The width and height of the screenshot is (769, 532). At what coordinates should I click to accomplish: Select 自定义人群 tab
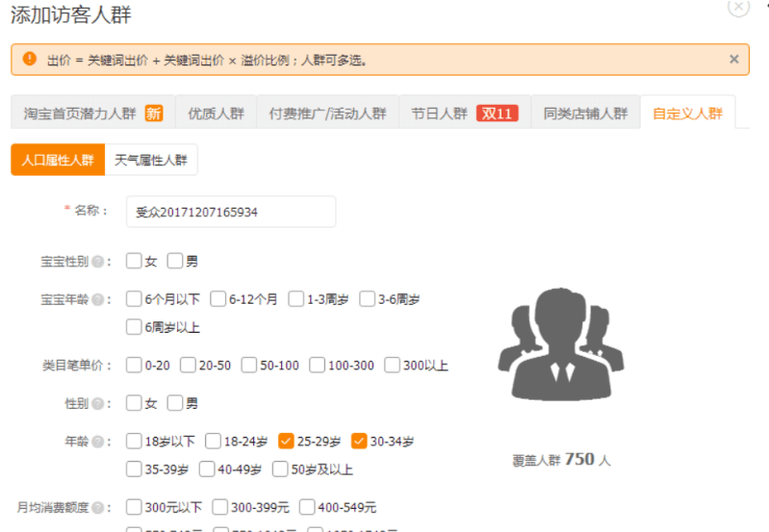click(687, 114)
